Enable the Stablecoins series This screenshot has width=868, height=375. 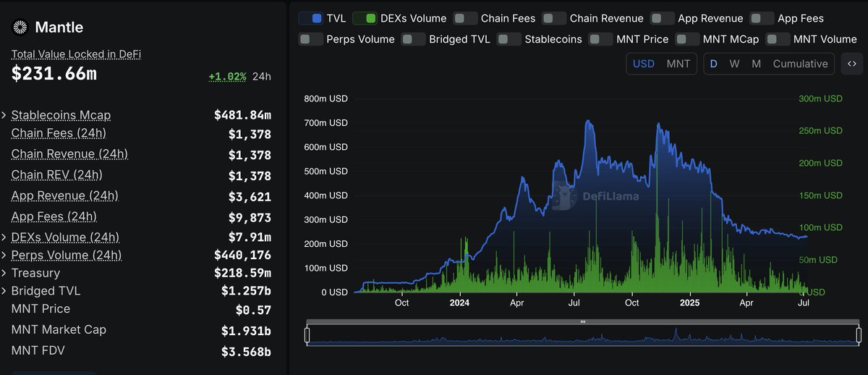tap(509, 39)
